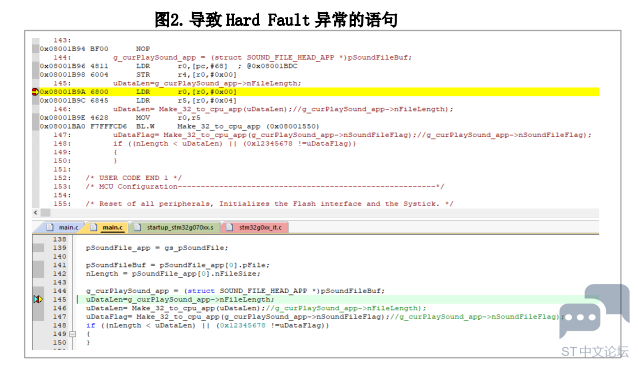Open the startup_stm32g070xx.s tab
Viewport: 638px width, 367px height.
tap(176, 227)
